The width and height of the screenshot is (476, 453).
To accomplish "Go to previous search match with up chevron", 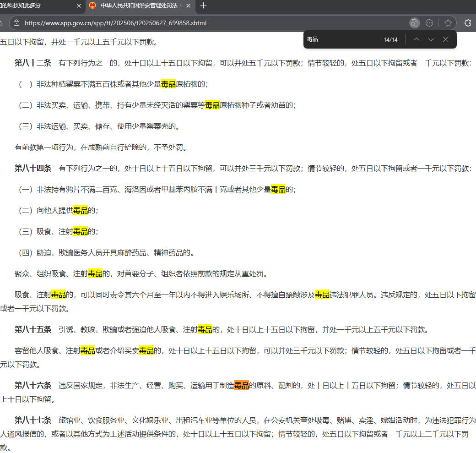I will click(416, 39).
